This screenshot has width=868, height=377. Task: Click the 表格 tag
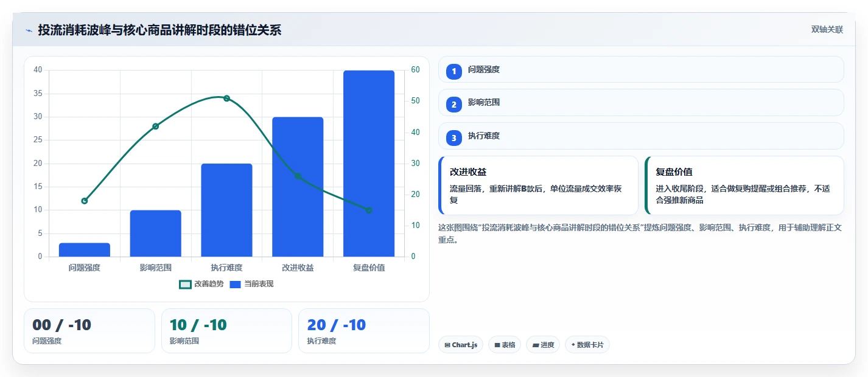click(x=505, y=345)
